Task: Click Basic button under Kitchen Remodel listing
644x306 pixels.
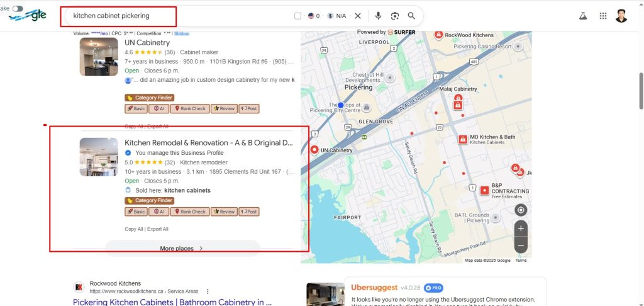Action: coord(136,212)
